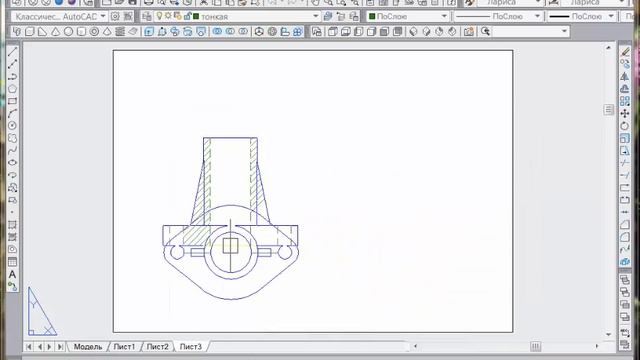This screenshot has height=360, width=640.
Task: Select the Hatch tool
Action: tap(12, 225)
